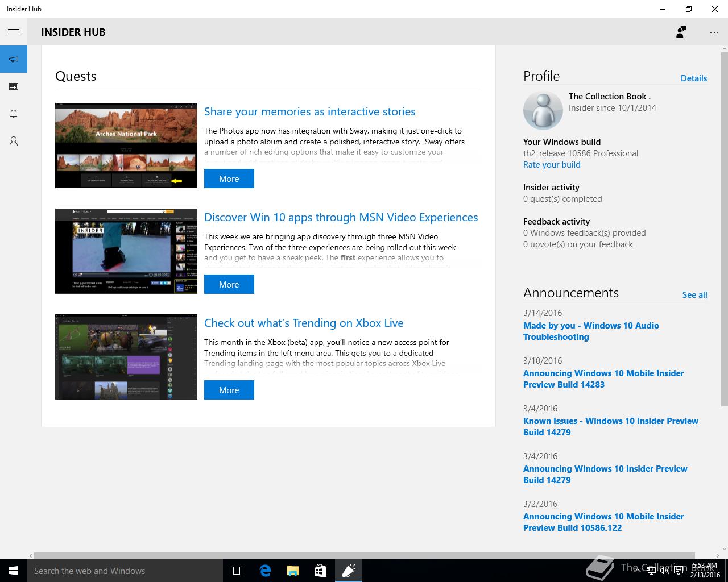Click the Xbox Trending screenshot thumbnail

point(126,357)
